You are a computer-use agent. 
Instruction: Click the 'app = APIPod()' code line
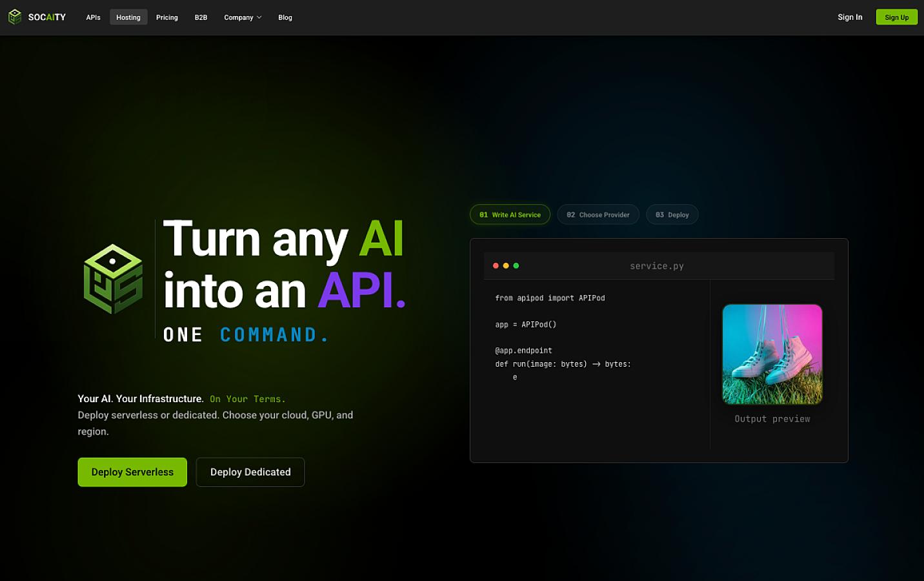point(525,325)
